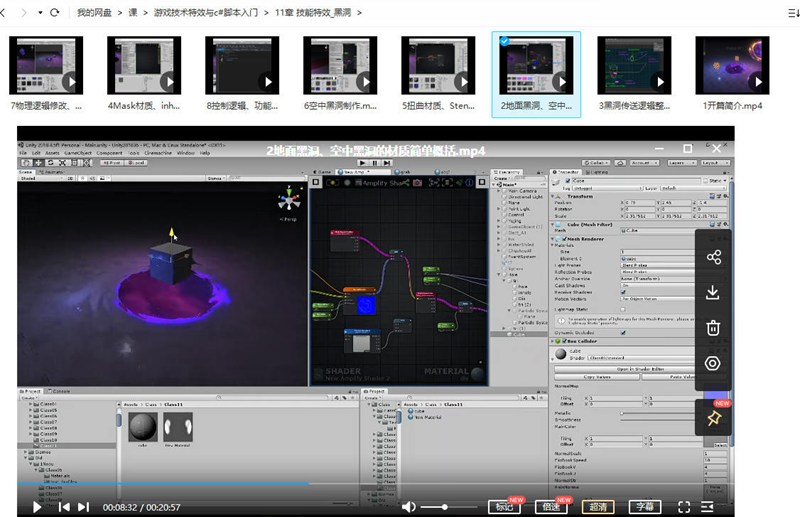Viewport: 800px width, 517px height.
Task: Add a marker with the 标记 button
Action: [x=505, y=507]
